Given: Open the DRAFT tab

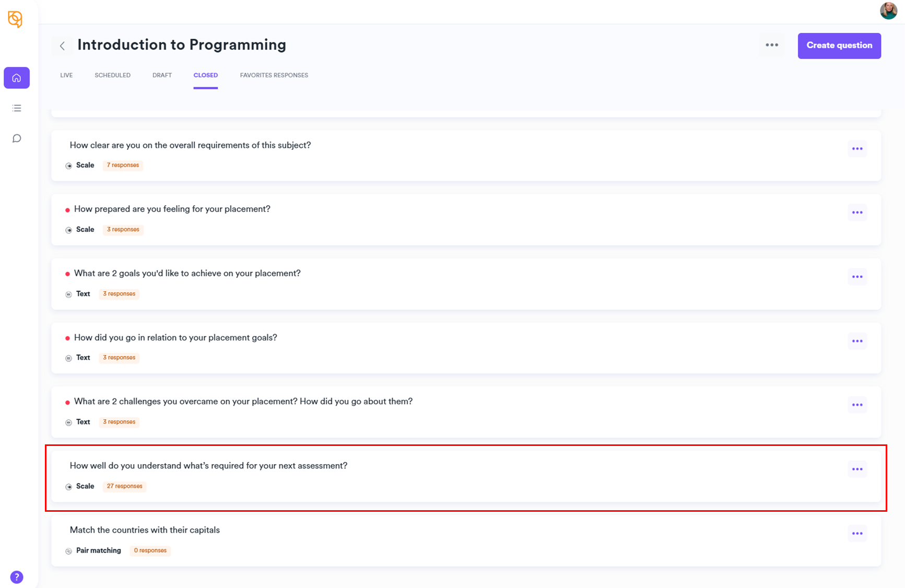Looking at the screenshot, I should 162,75.
